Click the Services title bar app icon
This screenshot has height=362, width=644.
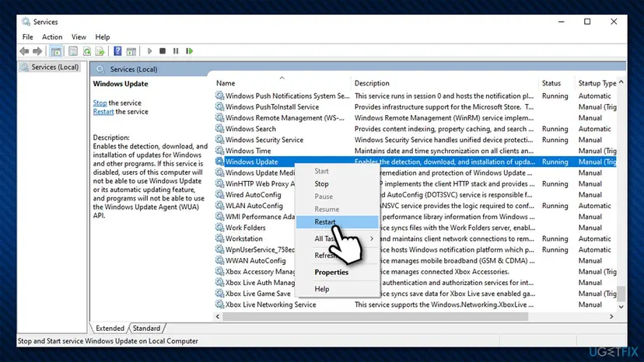tap(26, 21)
